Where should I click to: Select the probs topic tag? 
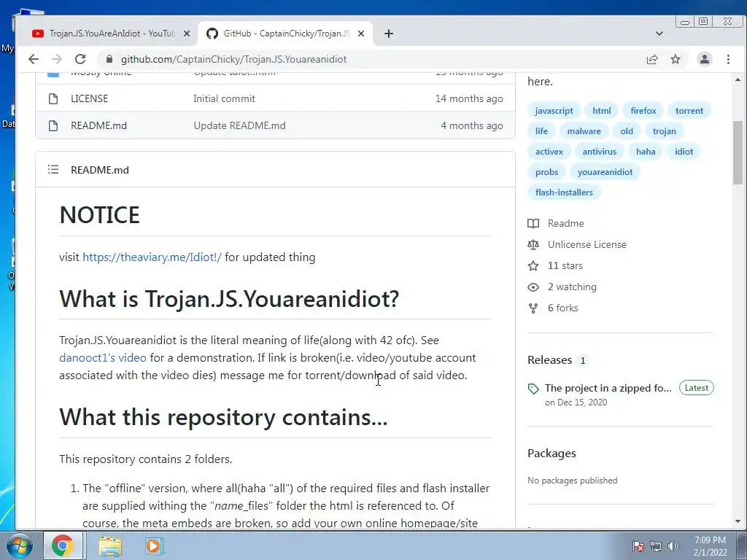coord(546,172)
